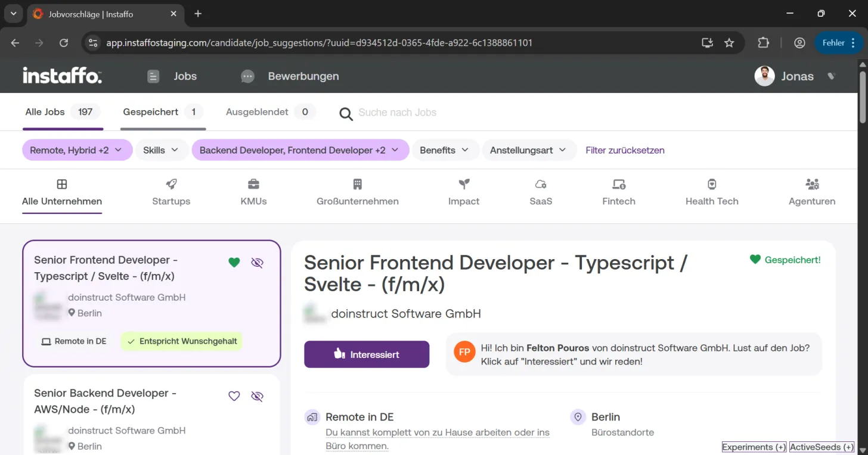The image size is (868, 455).
Task: Focus the Suche nach Jobs field
Action: coord(398,113)
